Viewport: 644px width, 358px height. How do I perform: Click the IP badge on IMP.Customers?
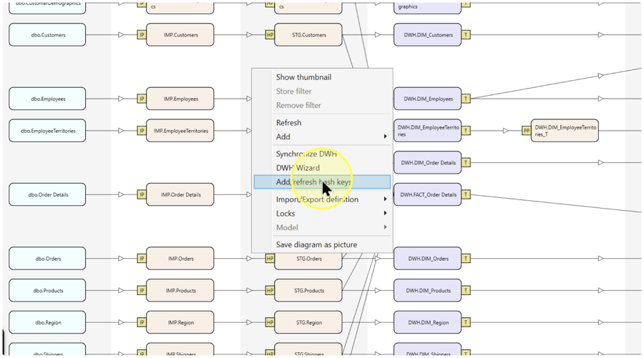[x=142, y=35]
